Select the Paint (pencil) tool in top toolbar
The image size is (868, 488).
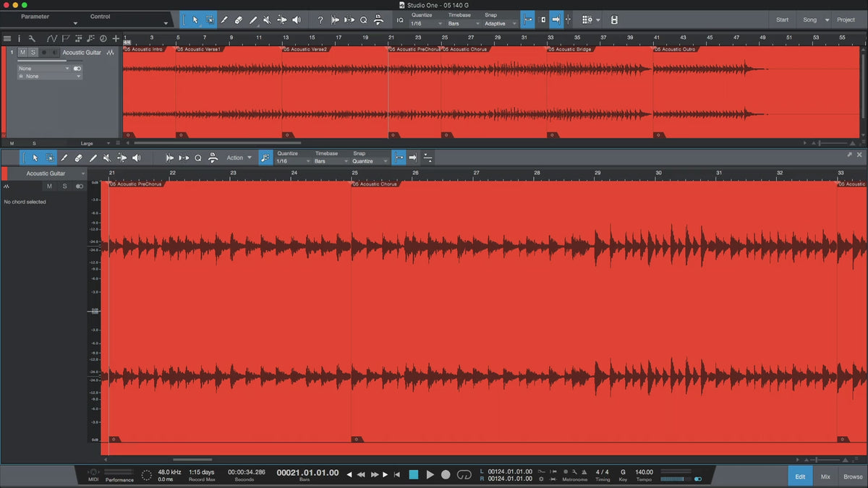click(x=252, y=20)
